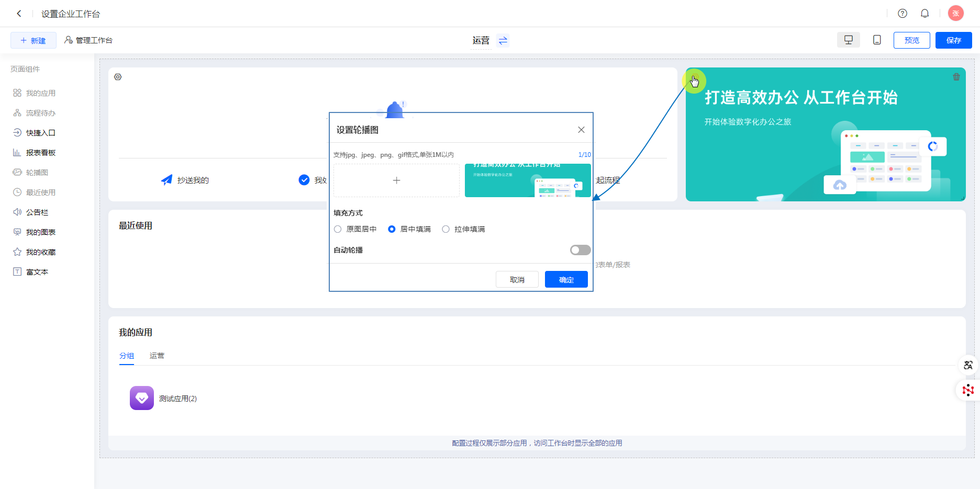Enable the 自动轮播 toggle

tap(580, 250)
